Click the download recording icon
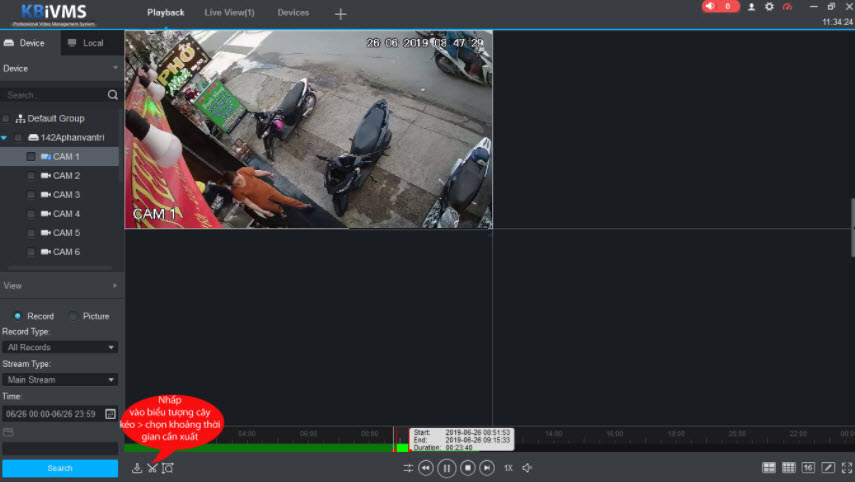The image size is (855, 482). pos(137,468)
